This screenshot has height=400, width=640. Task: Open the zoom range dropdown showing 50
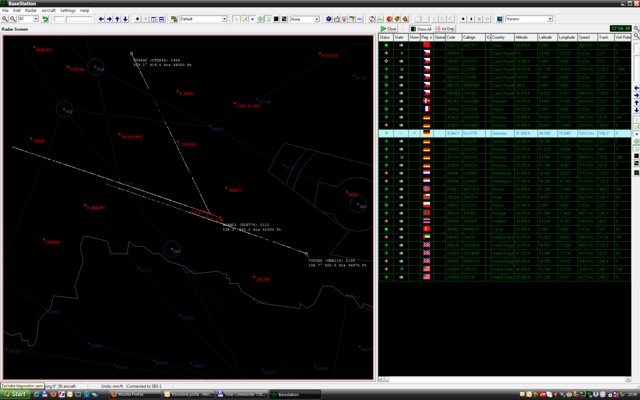[36, 19]
